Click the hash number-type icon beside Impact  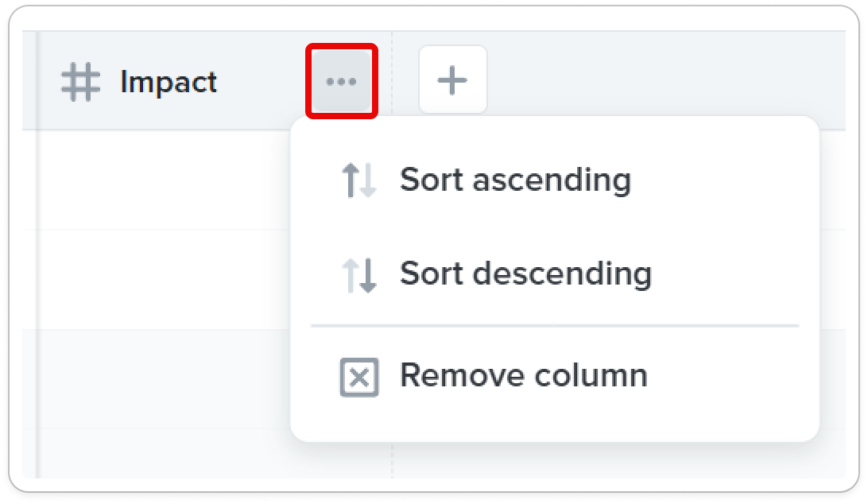click(81, 82)
